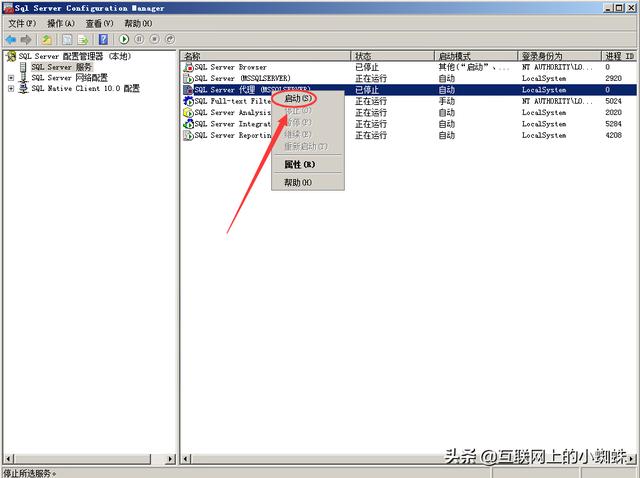The image size is (640, 478).
Task: Open the 操作(A) menu
Action: tap(61, 24)
